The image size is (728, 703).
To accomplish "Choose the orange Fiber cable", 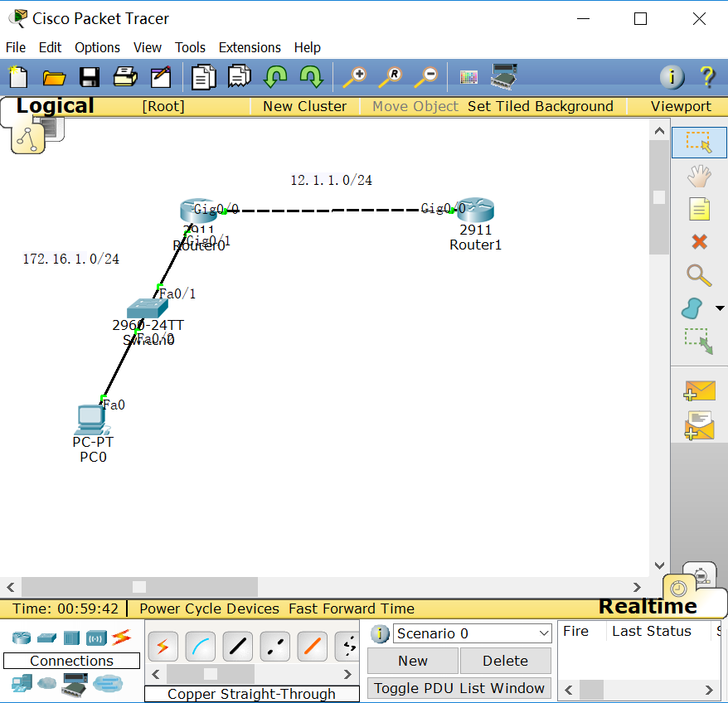I will point(312,646).
